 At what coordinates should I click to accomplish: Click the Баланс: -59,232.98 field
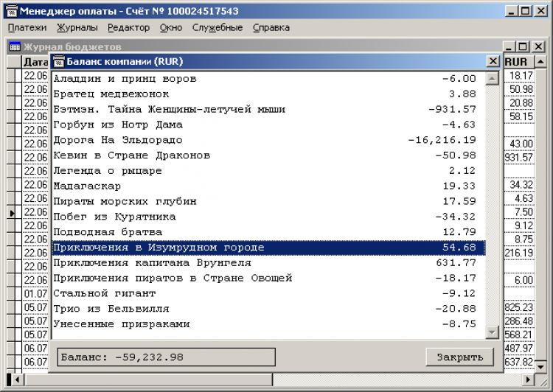[166, 357]
